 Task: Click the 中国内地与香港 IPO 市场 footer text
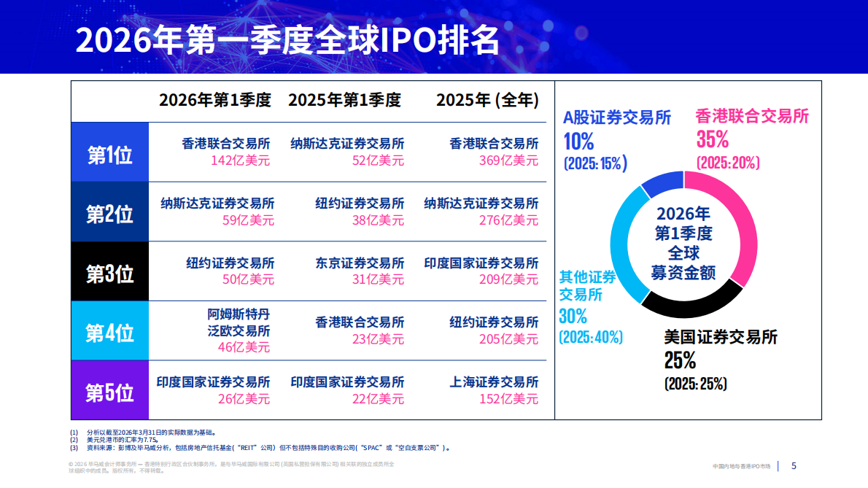pos(741,466)
